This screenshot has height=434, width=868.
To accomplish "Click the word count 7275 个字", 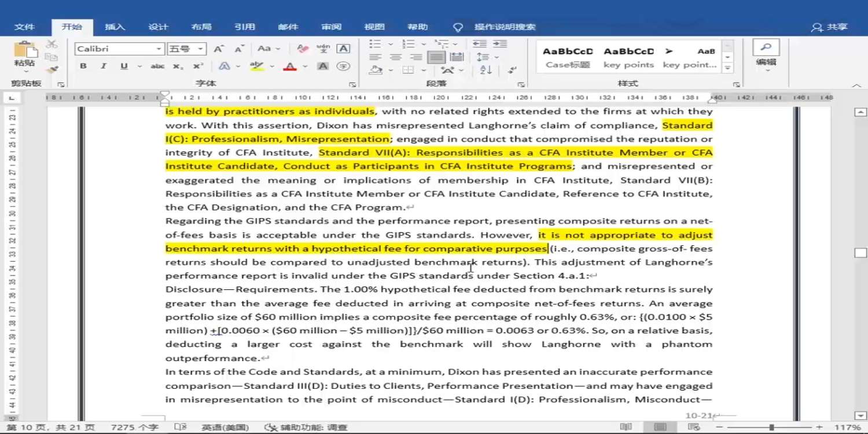I will 135,428.
